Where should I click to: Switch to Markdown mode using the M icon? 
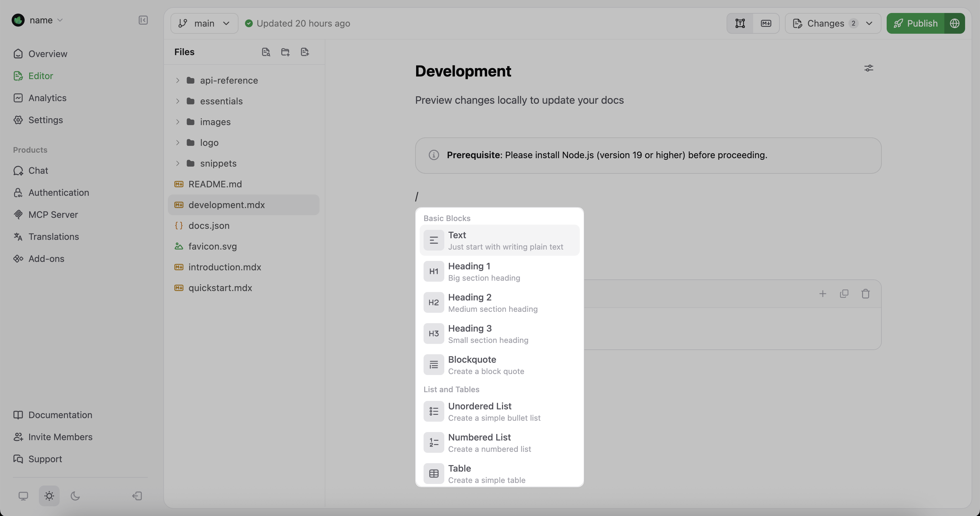click(766, 23)
